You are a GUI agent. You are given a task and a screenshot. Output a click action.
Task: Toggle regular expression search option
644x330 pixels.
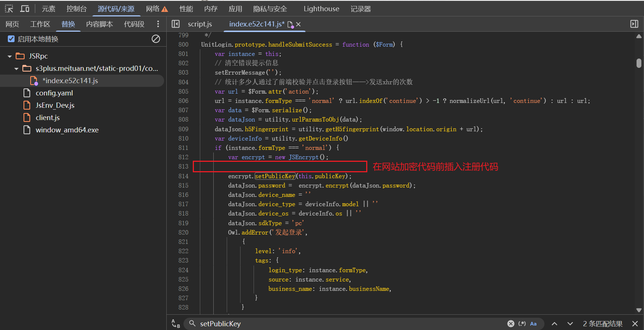pos(522,324)
